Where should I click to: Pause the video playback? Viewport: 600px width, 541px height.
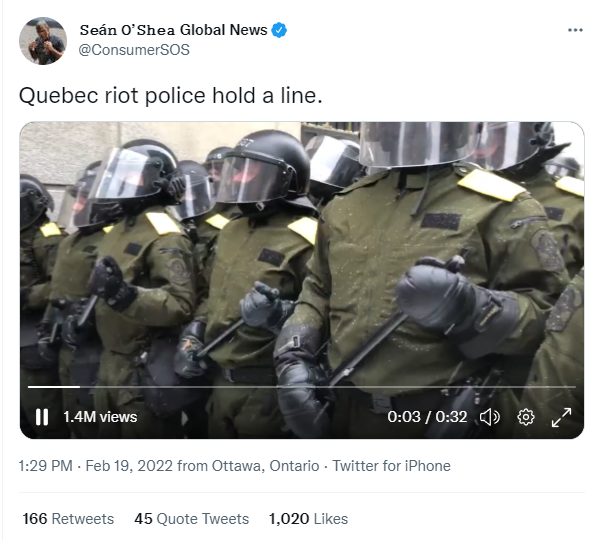[42, 417]
